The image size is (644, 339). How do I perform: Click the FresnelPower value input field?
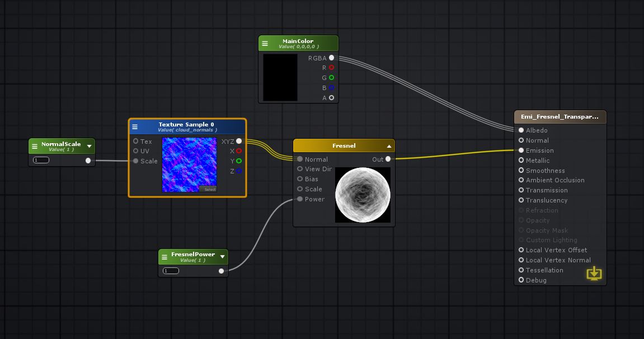pos(171,271)
